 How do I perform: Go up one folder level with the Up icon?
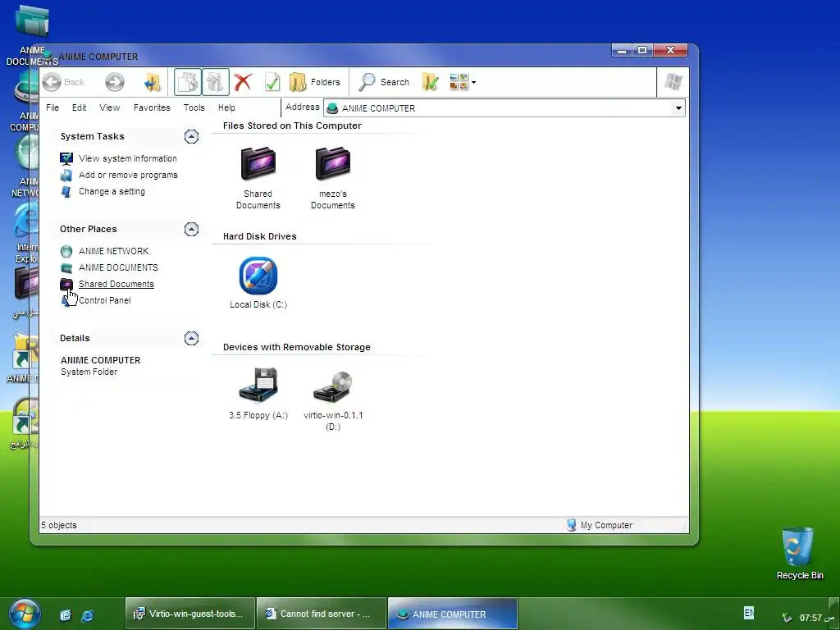[x=153, y=82]
